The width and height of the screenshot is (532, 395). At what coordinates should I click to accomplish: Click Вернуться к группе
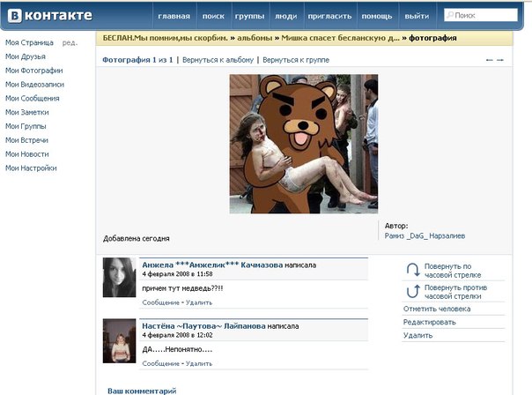[x=296, y=60]
